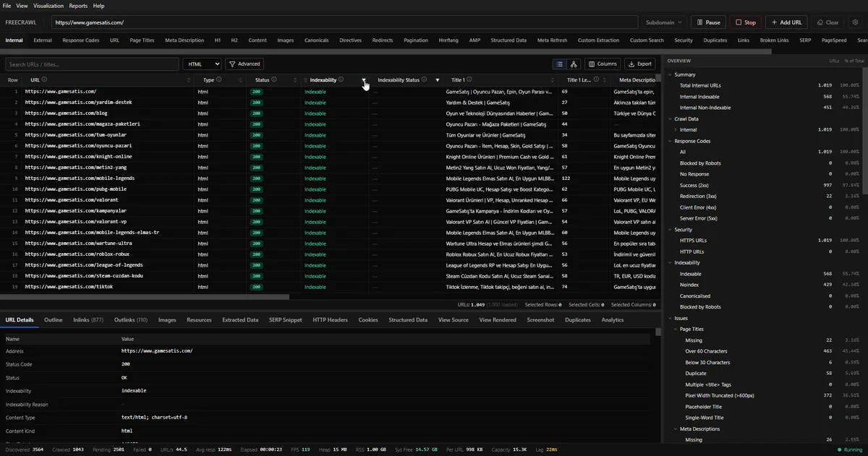Open the Subdomain crawl mode dropdown

point(663,22)
